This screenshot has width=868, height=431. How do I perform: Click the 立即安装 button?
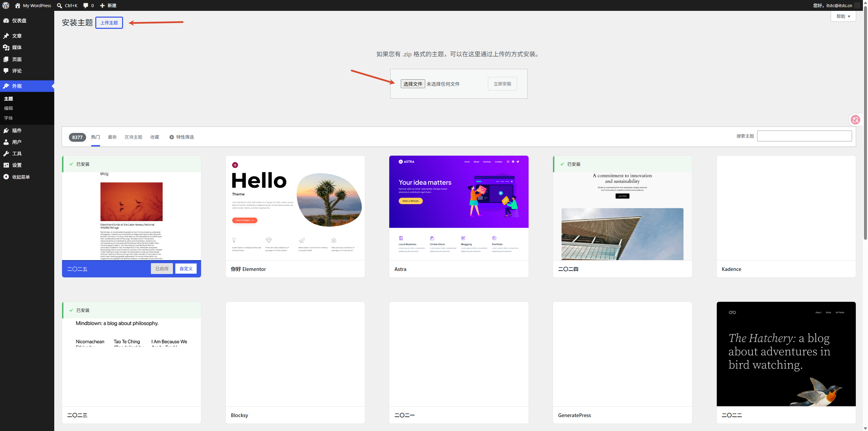[x=502, y=84]
